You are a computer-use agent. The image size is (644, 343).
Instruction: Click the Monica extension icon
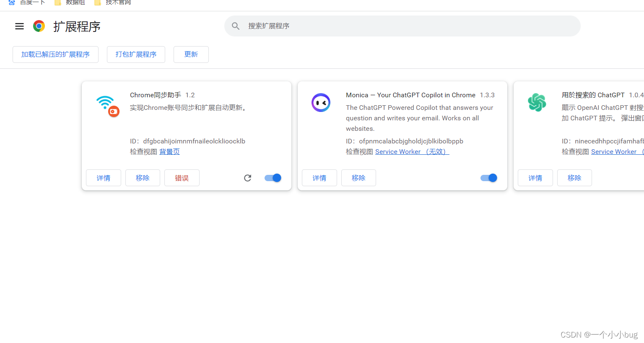coord(321,103)
